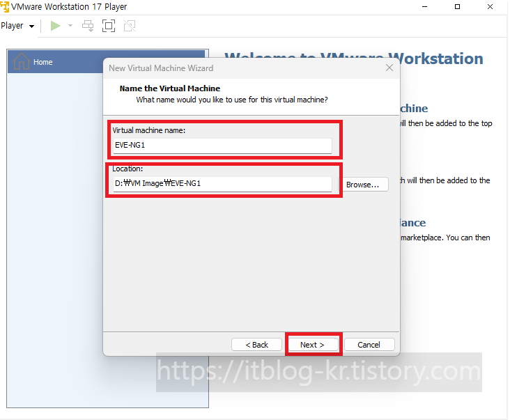Click the 'What name would you like' subtitle

pyautogui.click(x=232, y=100)
